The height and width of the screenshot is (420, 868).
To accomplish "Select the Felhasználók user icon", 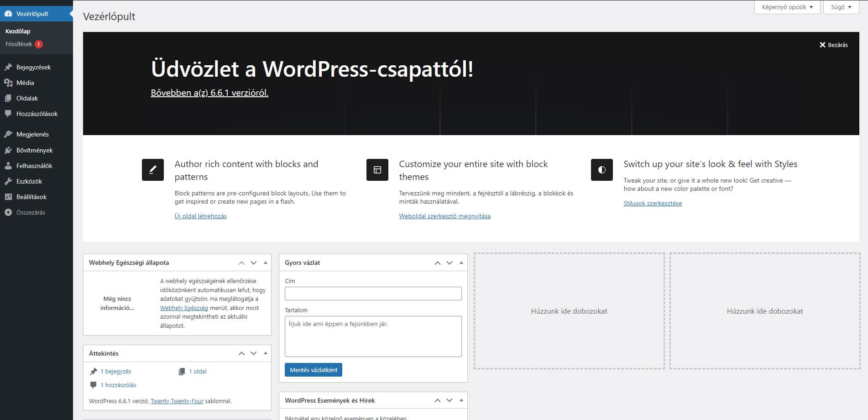I will (8, 165).
